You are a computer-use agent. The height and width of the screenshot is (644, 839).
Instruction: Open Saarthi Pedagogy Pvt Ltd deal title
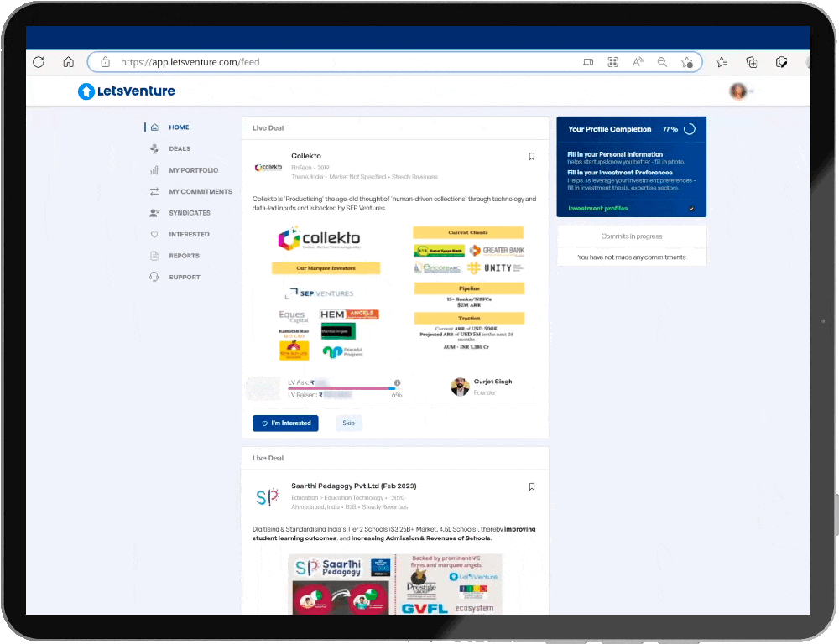coord(354,486)
